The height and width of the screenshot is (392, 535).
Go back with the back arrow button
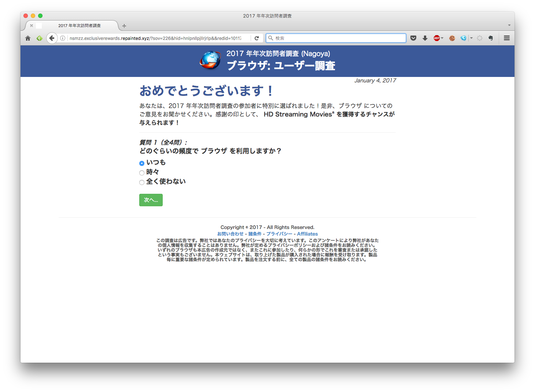(52, 38)
